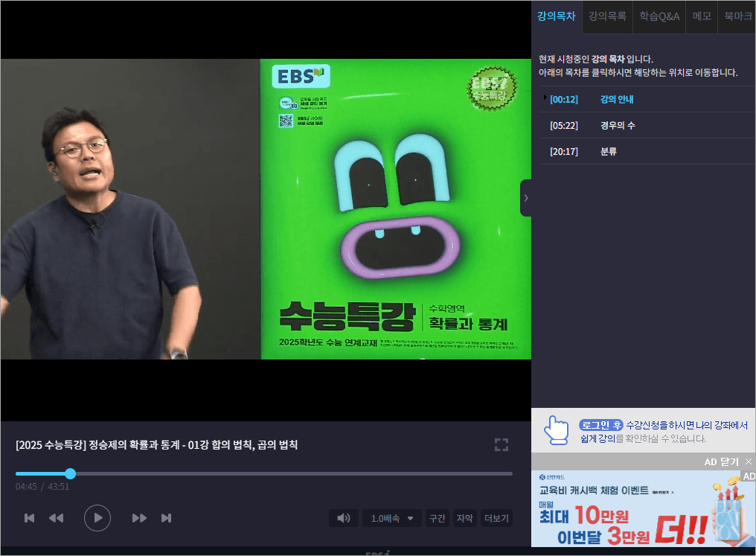756x556 pixels.
Task: Seek on the video progress bar
Action: [x=263, y=473]
